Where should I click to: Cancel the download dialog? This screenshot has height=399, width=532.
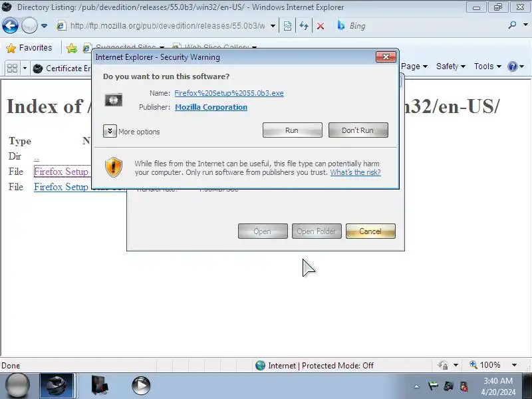click(370, 231)
